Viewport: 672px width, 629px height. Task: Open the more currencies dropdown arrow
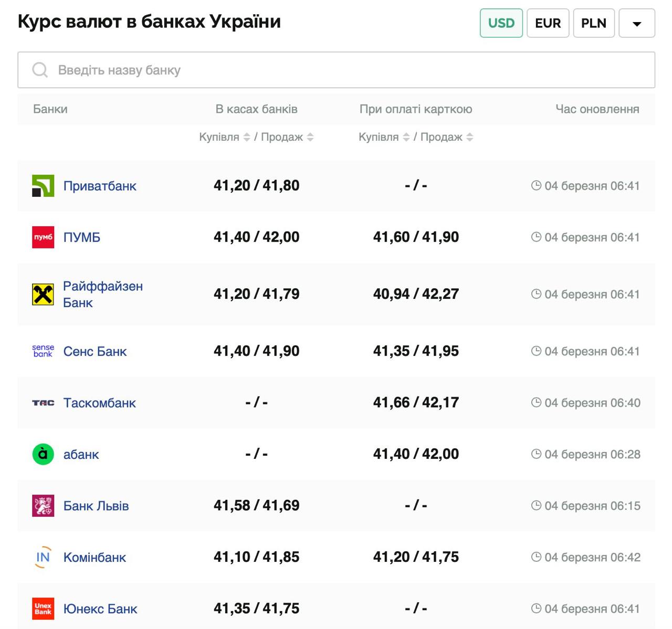[x=637, y=24]
